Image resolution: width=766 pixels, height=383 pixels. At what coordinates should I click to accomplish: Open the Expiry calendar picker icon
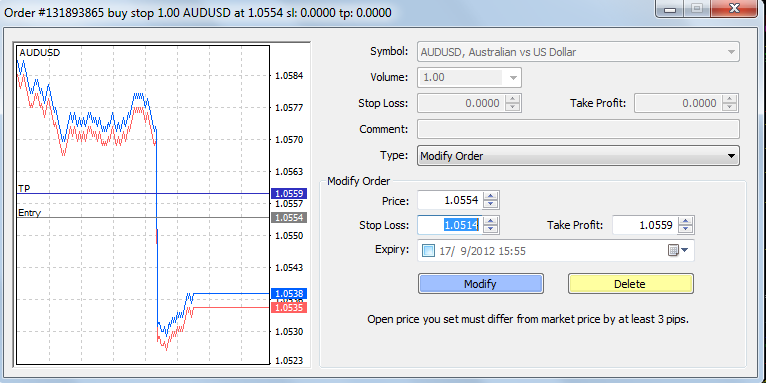click(x=678, y=251)
